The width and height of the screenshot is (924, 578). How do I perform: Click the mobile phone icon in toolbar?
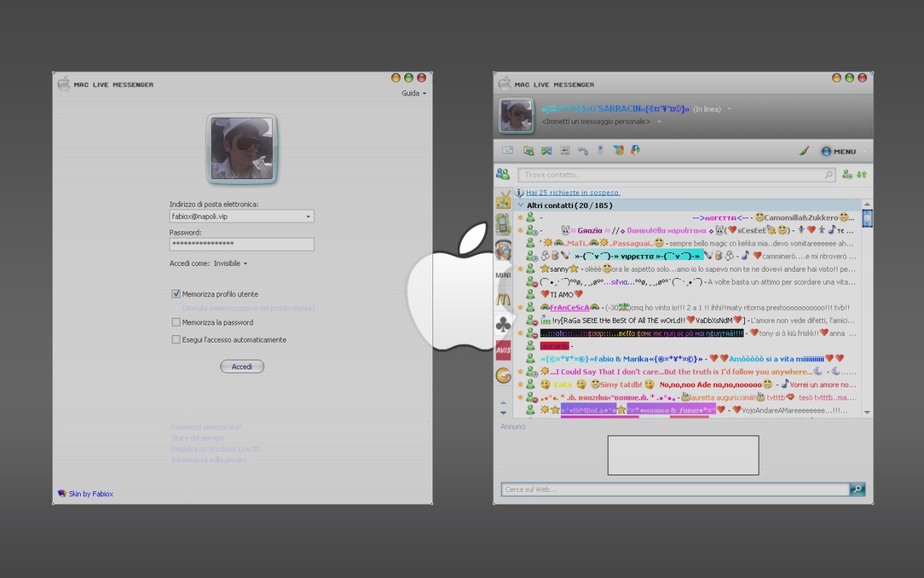click(600, 150)
